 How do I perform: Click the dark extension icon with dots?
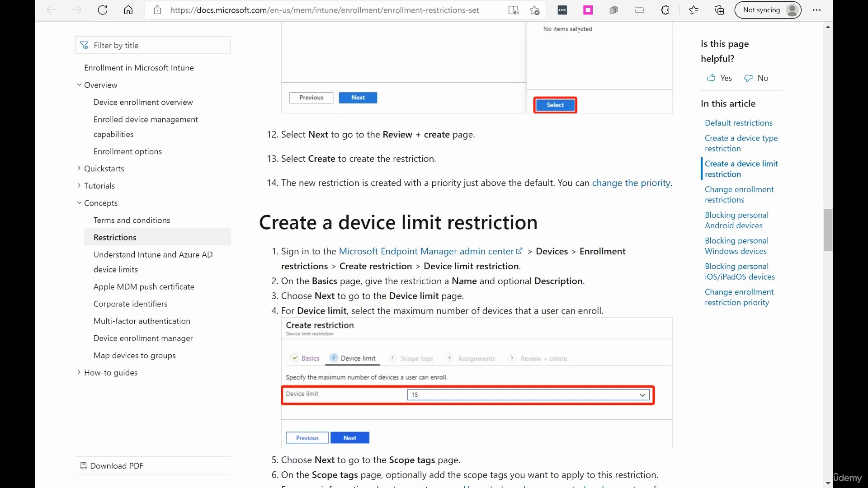pyautogui.click(x=562, y=10)
